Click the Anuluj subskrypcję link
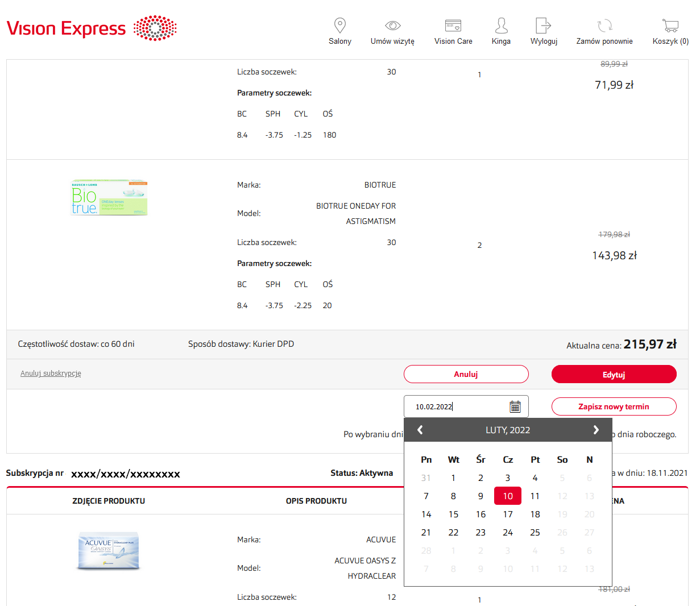700x606 pixels. (51, 373)
